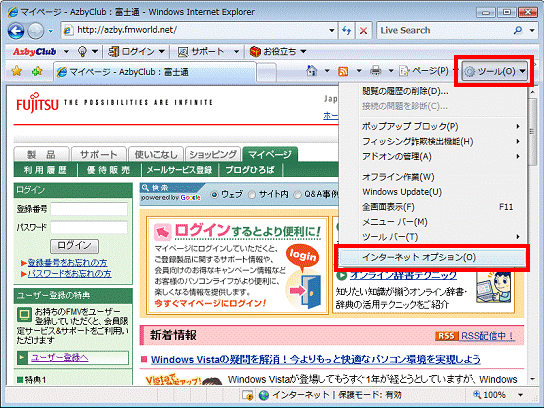Viewport: 544px width, 408px height.
Task: Click the Refresh page icon
Action: click(x=346, y=31)
